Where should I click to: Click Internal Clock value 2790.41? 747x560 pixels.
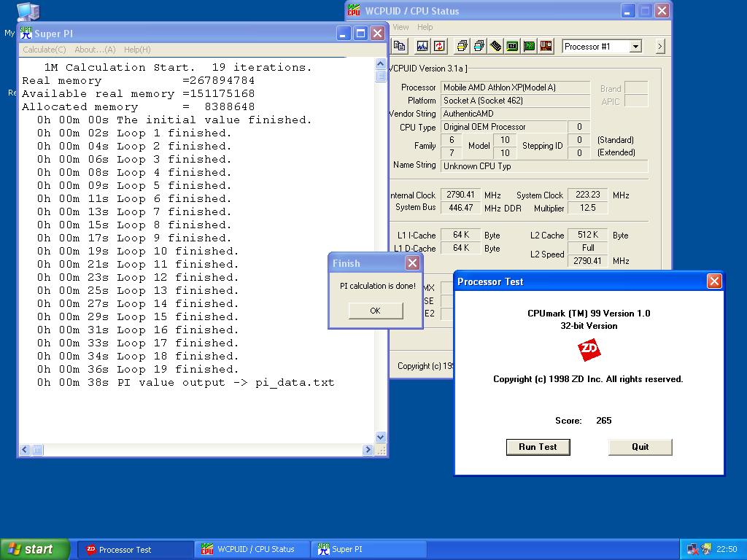coord(460,195)
